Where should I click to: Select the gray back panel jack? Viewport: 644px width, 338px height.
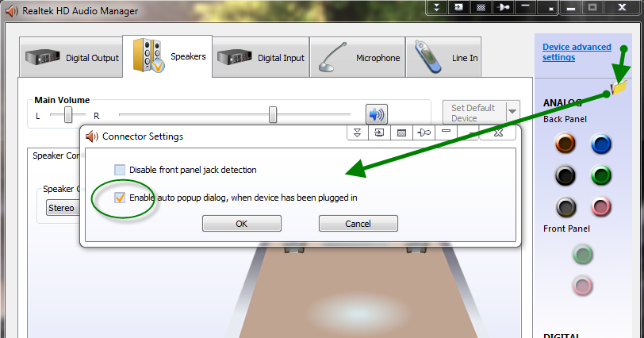point(565,207)
